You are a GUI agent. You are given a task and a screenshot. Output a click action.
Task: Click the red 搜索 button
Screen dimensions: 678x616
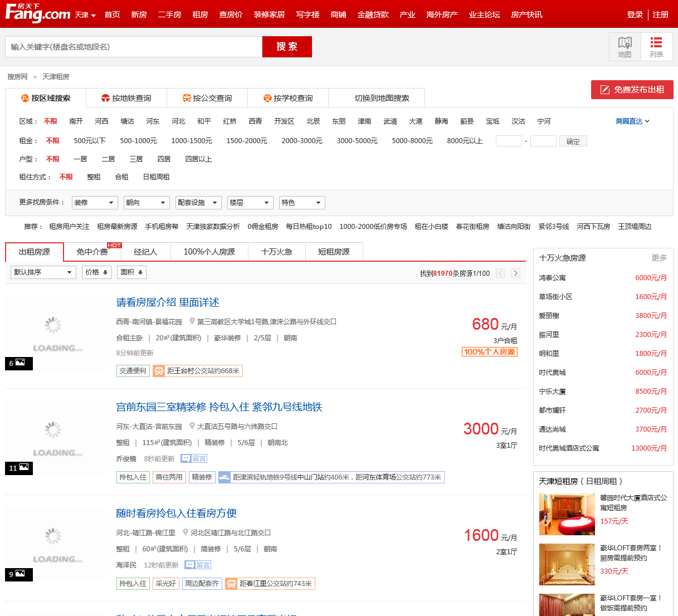(287, 47)
